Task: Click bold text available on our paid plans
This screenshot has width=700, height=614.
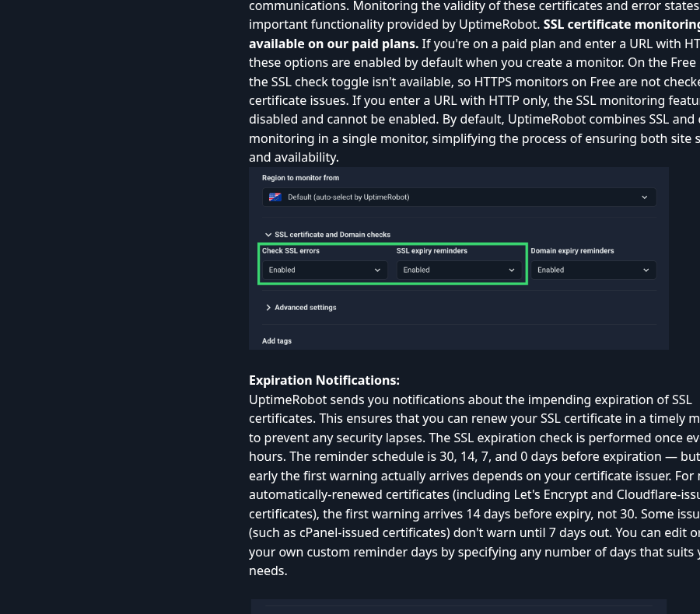Action: pos(334,44)
